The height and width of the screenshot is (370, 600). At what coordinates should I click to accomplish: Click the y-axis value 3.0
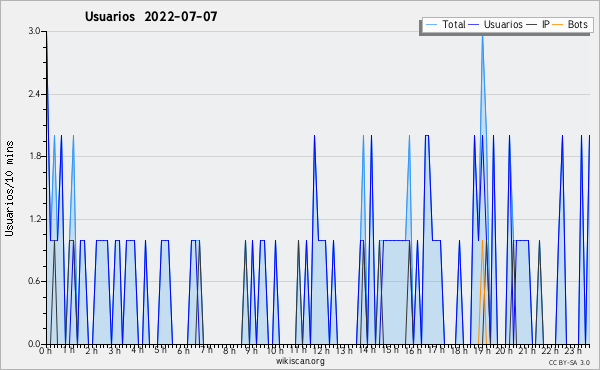pos(34,31)
